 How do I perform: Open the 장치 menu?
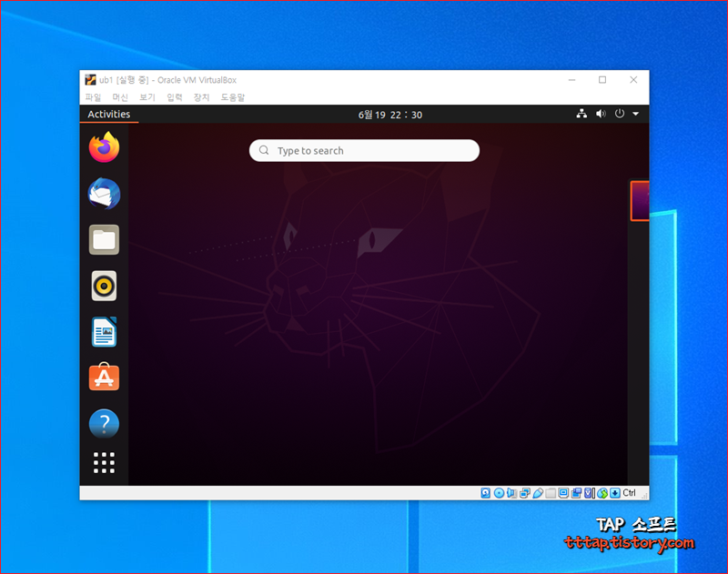point(201,97)
